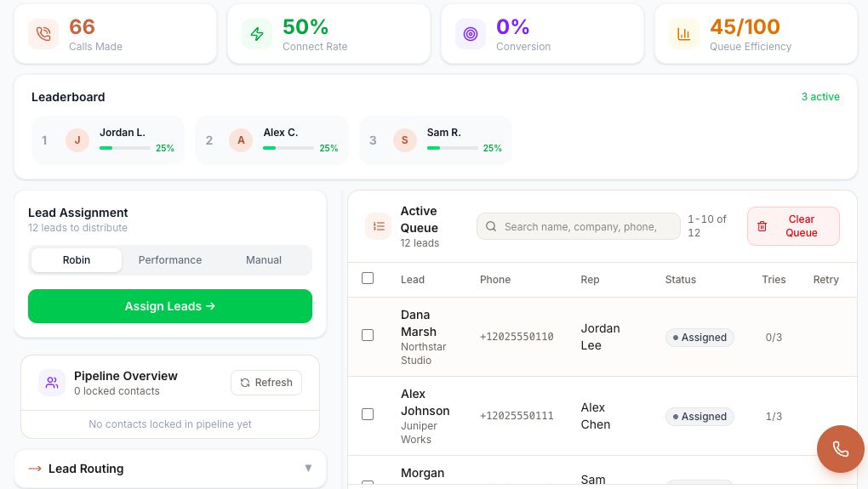Click the Juniper Works company name
The height and width of the screenshot is (489, 868).
(419, 433)
